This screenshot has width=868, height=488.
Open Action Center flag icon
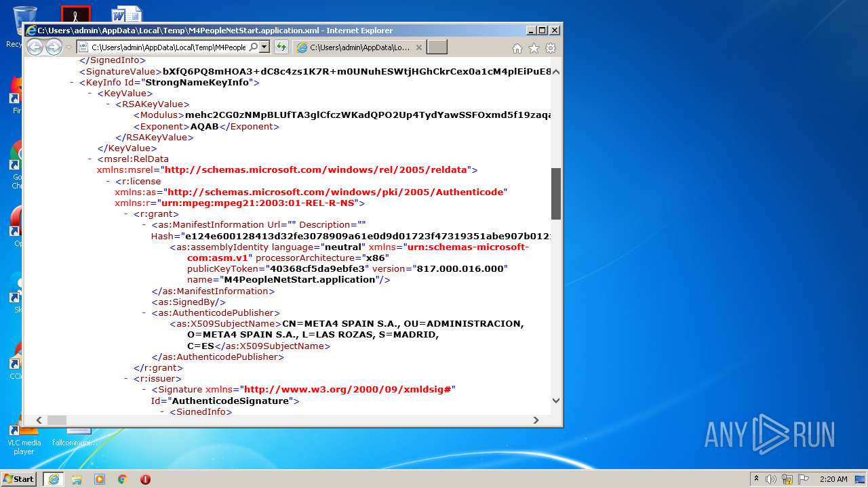click(804, 479)
